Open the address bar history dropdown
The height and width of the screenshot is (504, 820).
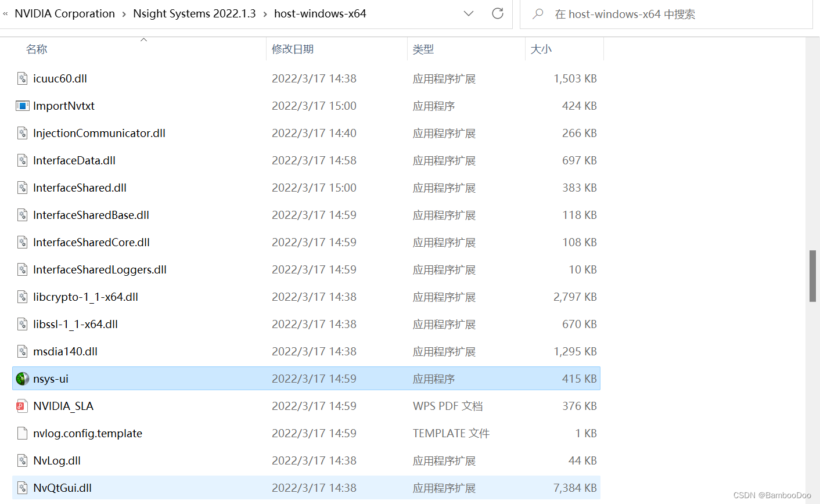[x=469, y=13]
